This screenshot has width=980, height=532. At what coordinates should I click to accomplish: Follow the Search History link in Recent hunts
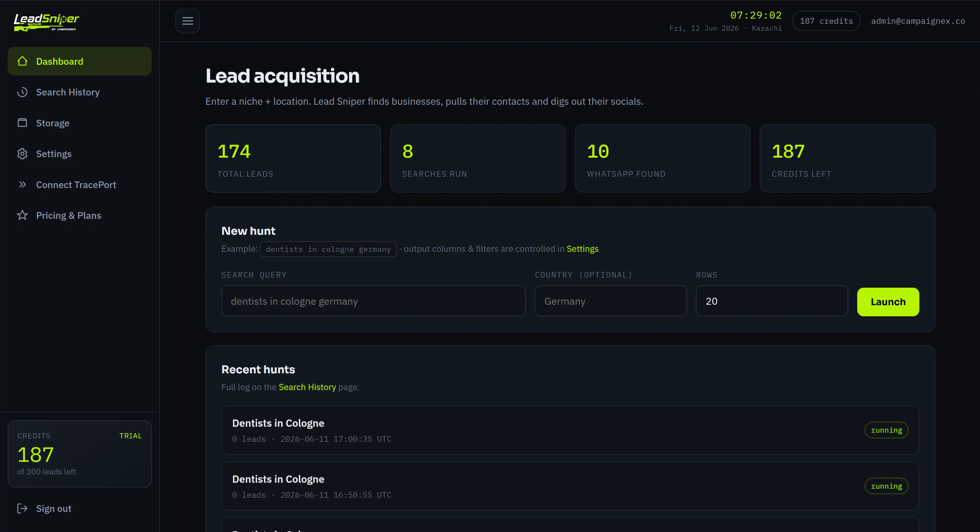coord(307,387)
